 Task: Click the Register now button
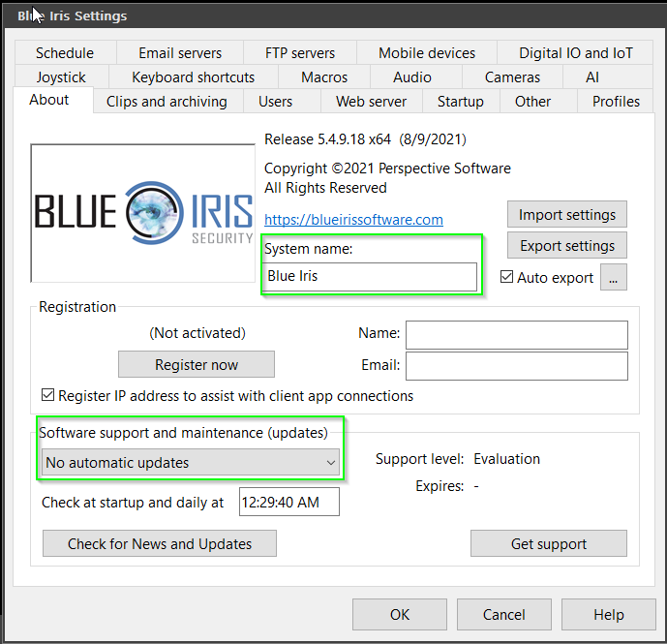(x=197, y=364)
